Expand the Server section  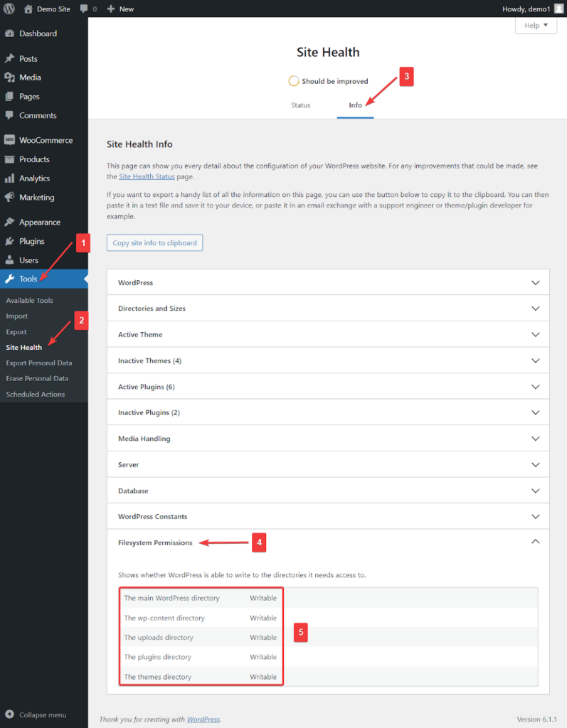328,464
